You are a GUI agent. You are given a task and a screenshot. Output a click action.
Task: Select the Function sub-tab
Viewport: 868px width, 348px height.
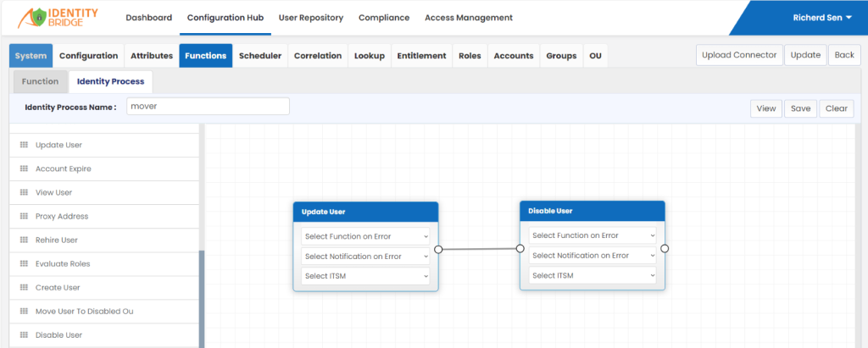tap(40, 81)
